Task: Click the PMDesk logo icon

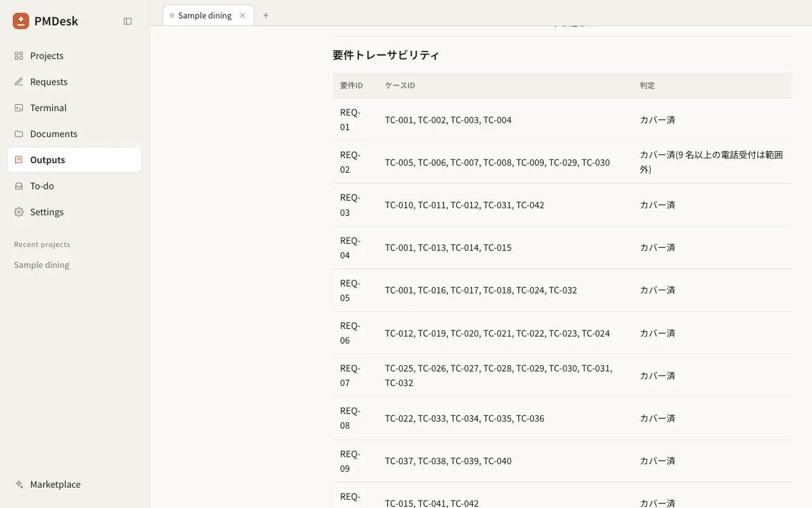Action: (x=21, y=21)
